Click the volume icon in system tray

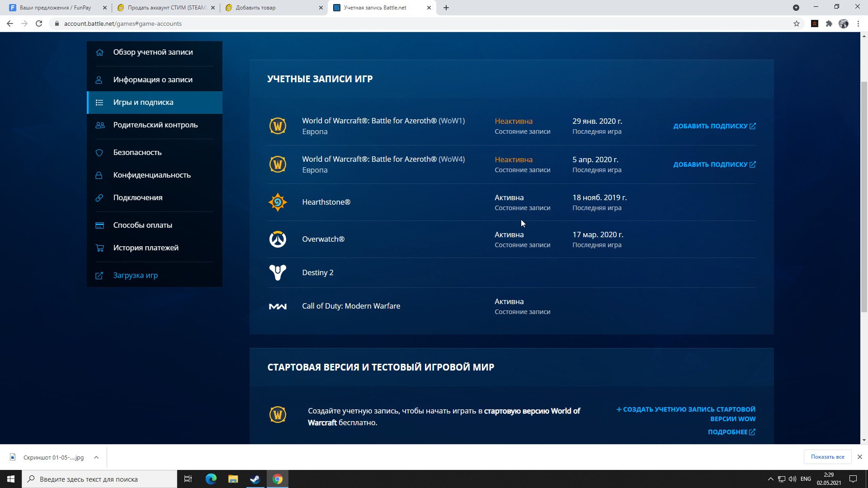click(x=793, y=479)
